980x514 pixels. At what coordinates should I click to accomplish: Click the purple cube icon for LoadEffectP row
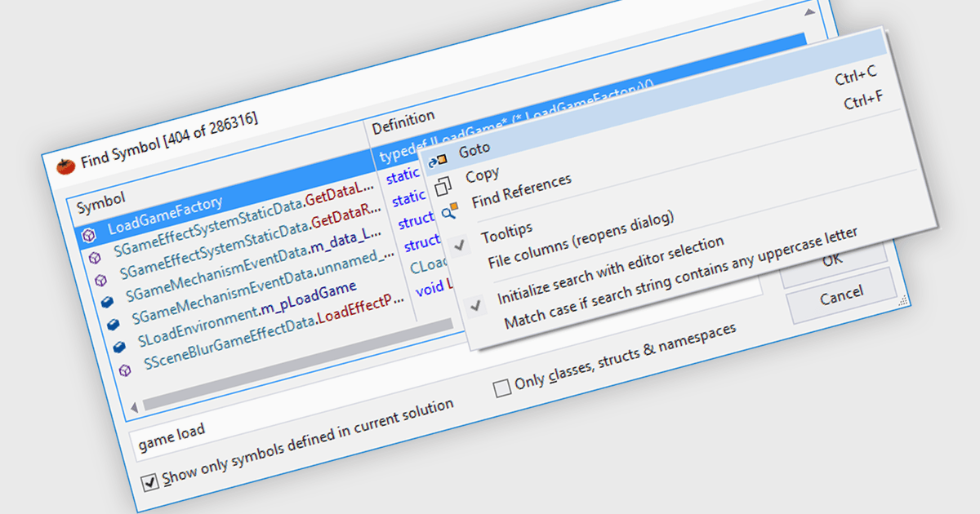pyautogui.click(x=124, y=370)
